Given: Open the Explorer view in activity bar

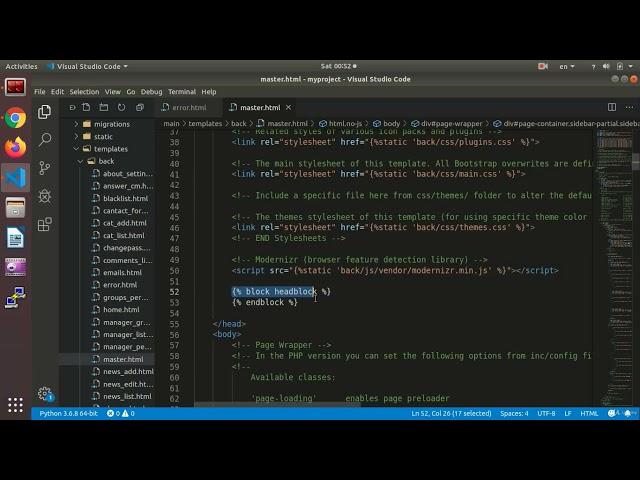Looking at the screenshot, I should [44, 111].
